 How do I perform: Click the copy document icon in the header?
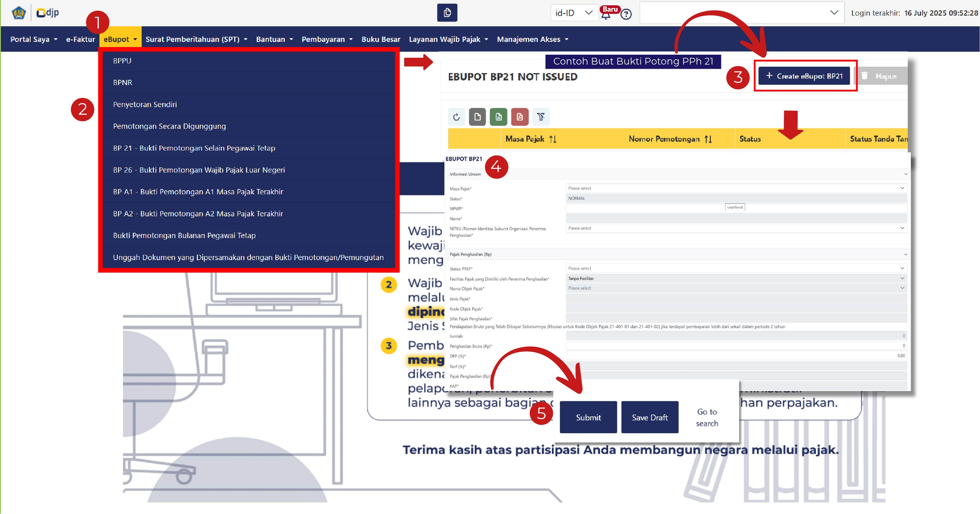point(447,13)
